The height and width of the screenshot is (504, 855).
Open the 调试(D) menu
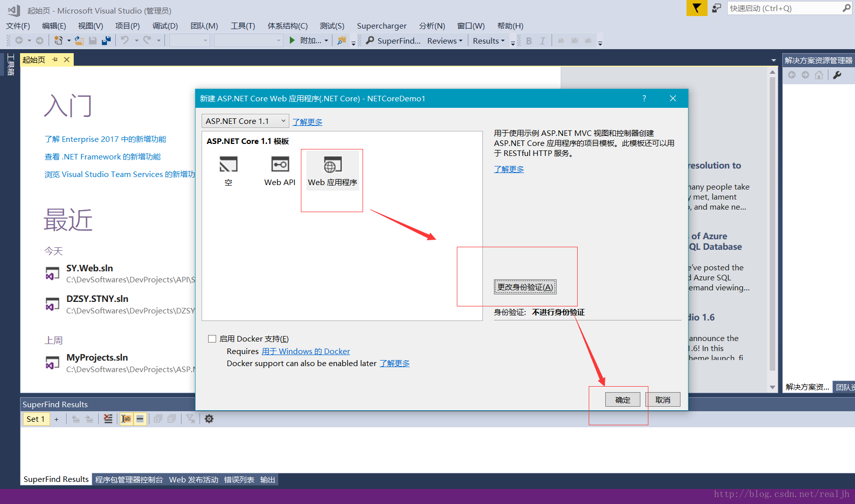[x=165, y=26]
